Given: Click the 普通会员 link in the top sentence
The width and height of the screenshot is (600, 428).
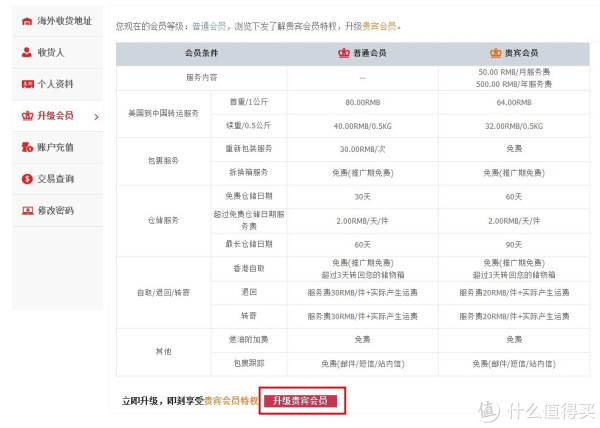Looking at the screenshot, I should pyautogui.click(x=209, y=26).
